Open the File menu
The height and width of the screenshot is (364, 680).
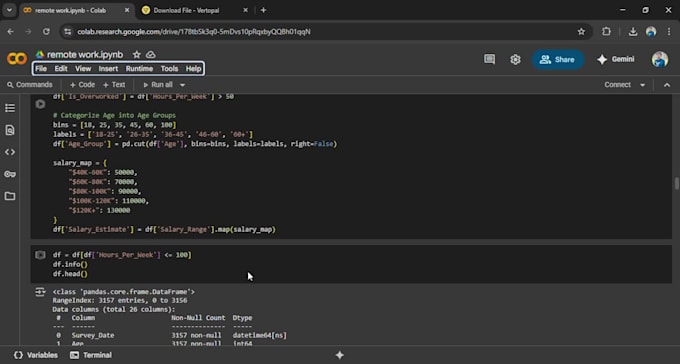coord(41,69)
